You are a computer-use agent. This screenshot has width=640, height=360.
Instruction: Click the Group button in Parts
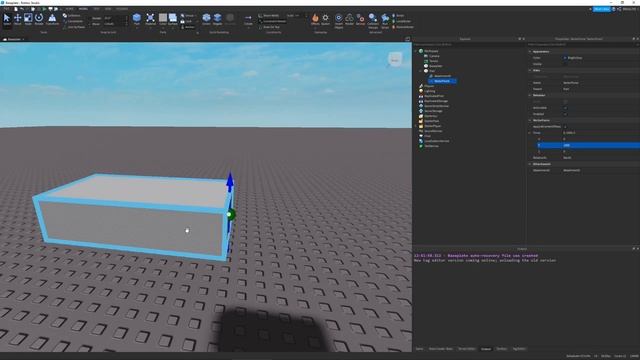[x=188, y=16]
